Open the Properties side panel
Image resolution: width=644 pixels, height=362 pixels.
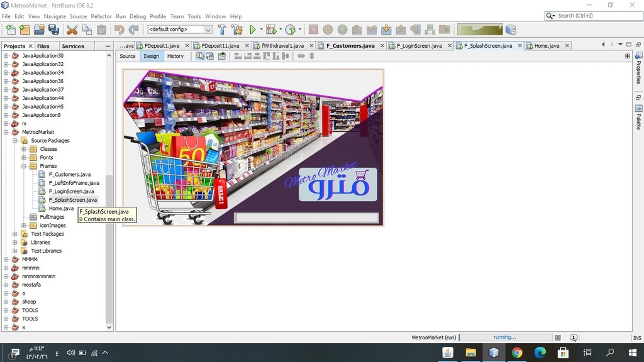639,68
